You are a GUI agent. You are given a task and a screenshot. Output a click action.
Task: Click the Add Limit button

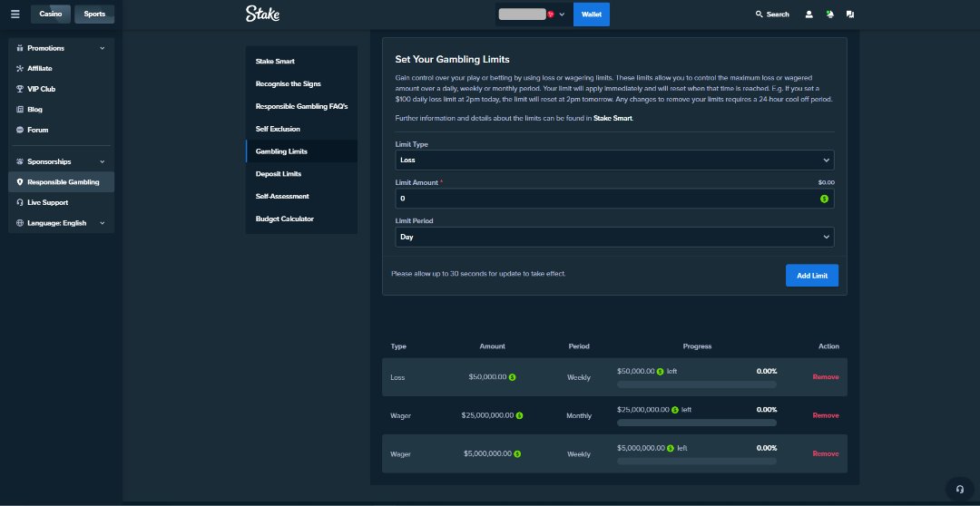(812, 276)
